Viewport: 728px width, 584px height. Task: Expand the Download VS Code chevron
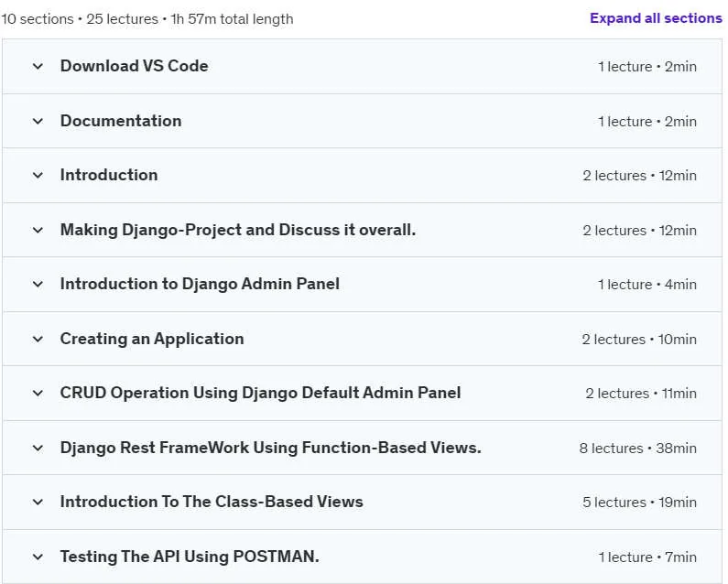(x=38, y=67)
